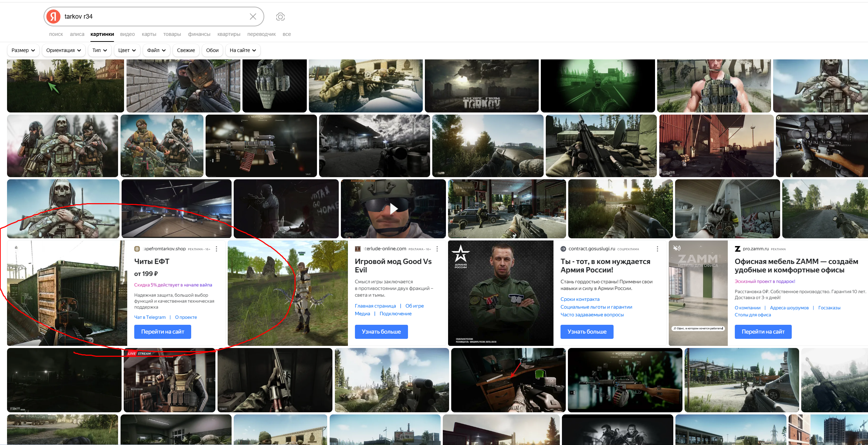Open search by image camera icon
This screenshot has width=868, height=445.
(280, 17)
